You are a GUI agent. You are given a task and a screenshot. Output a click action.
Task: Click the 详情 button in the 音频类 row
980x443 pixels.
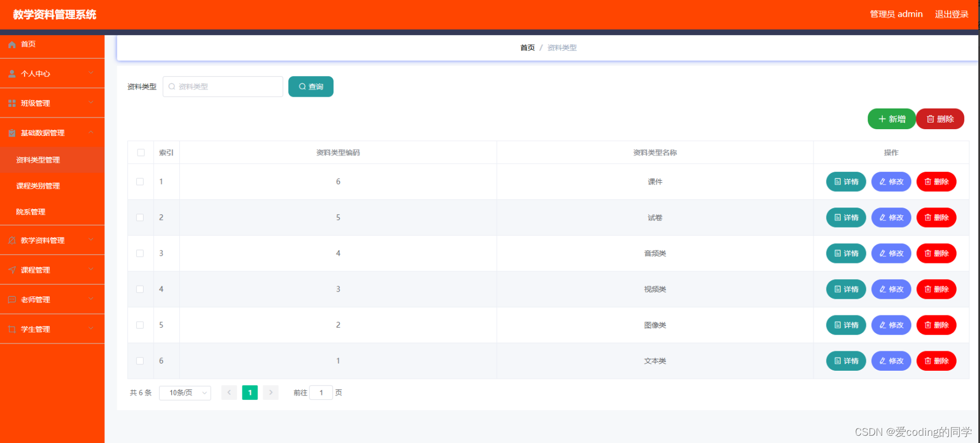[x=846, y=253]
